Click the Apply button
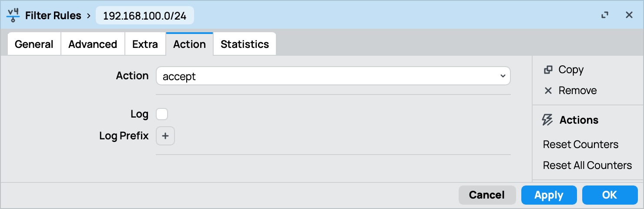The image size is (644, 209). pos(549,195)
